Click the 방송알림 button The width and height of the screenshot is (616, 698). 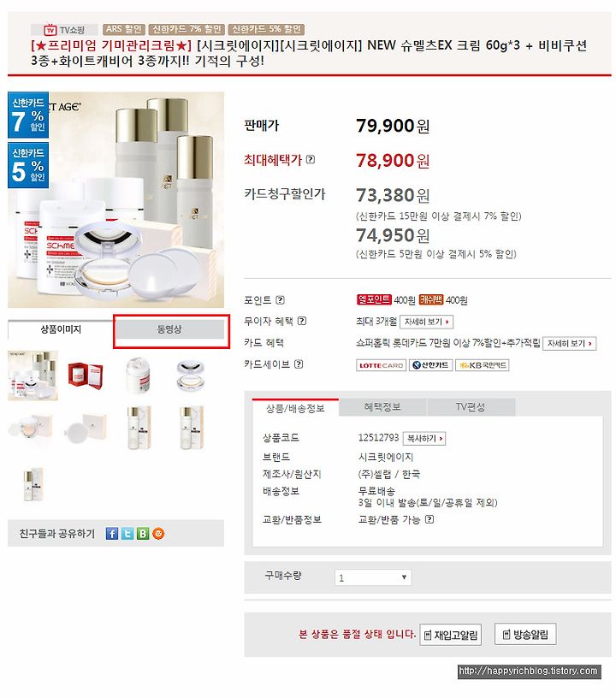click(x=525, y=634)
